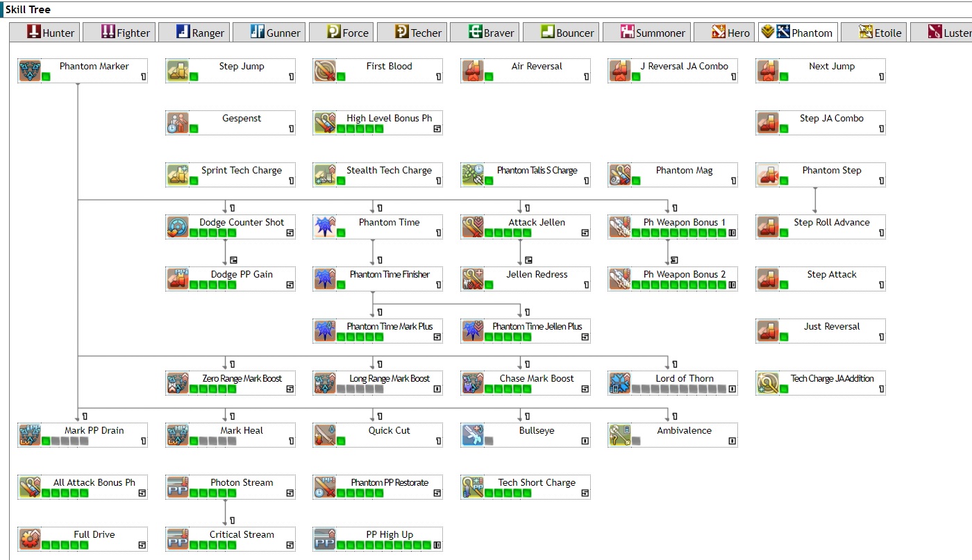972x560 pixels.
Task: Adjust the Zero Range Mark Boost level bar
Action: pos(213,389)
